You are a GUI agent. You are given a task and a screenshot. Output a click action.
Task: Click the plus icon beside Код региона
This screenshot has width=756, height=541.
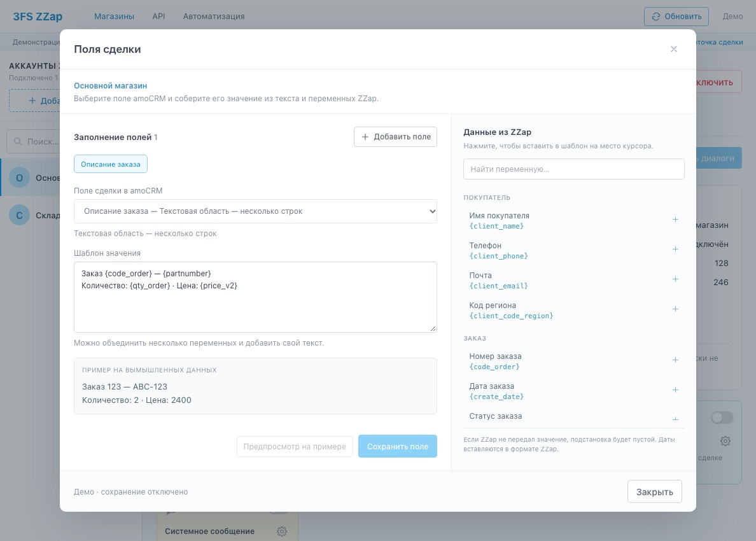(675, 309)
